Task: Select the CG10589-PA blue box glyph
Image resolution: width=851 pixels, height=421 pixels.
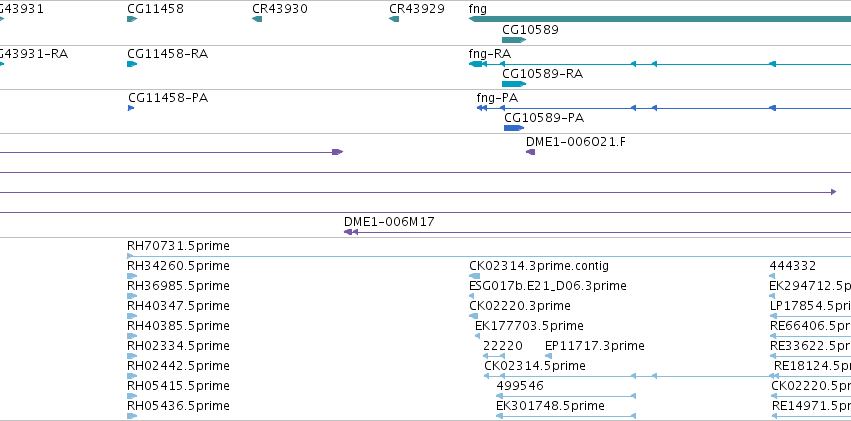Action: tap(514, 128)
